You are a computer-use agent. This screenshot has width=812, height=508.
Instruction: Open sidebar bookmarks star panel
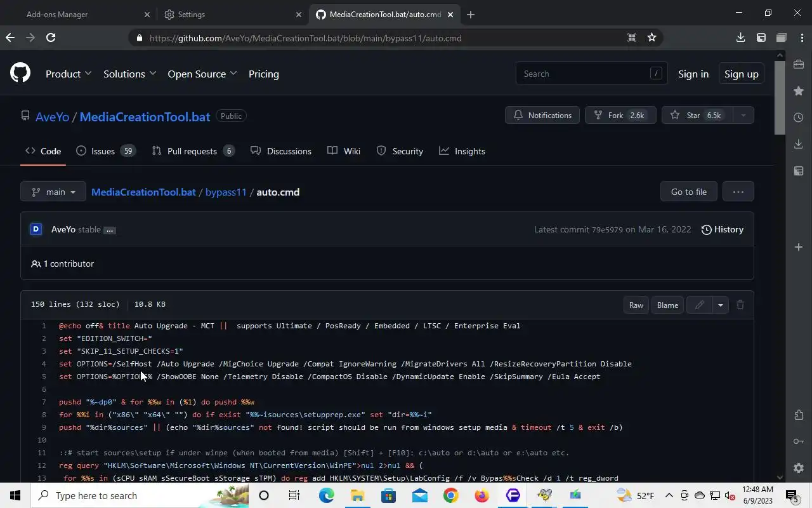pos(799,91)
